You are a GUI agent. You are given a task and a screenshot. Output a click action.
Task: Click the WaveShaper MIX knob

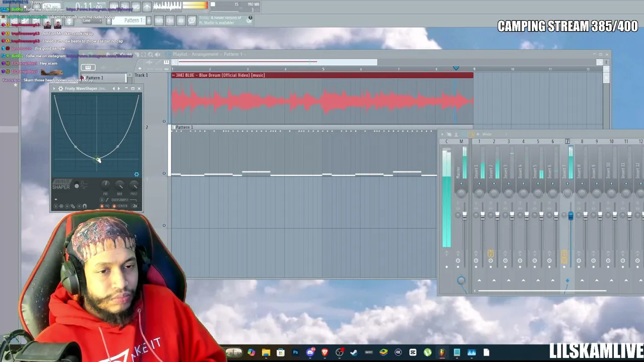tap(120, 186)
